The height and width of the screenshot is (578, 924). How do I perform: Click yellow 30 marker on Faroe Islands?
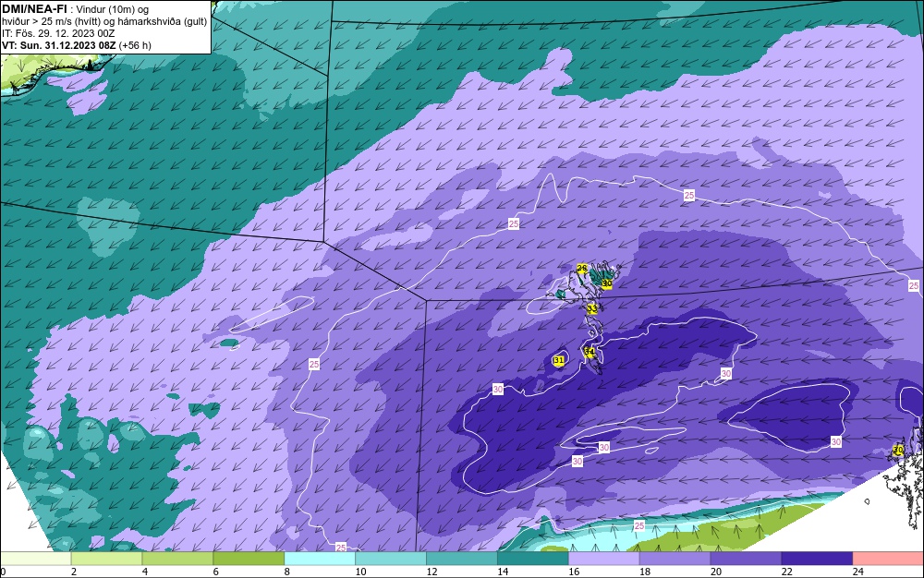tap(606, 283)
